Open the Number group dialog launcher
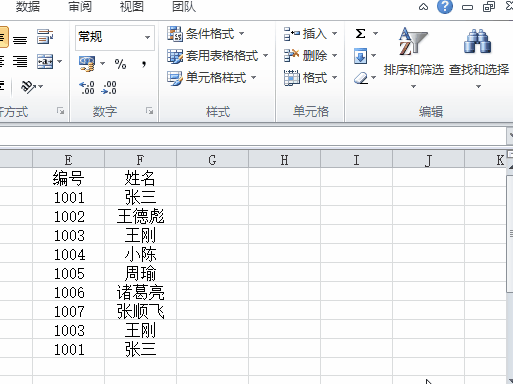Viewport: 513px width, 384px height. point(149,111)
